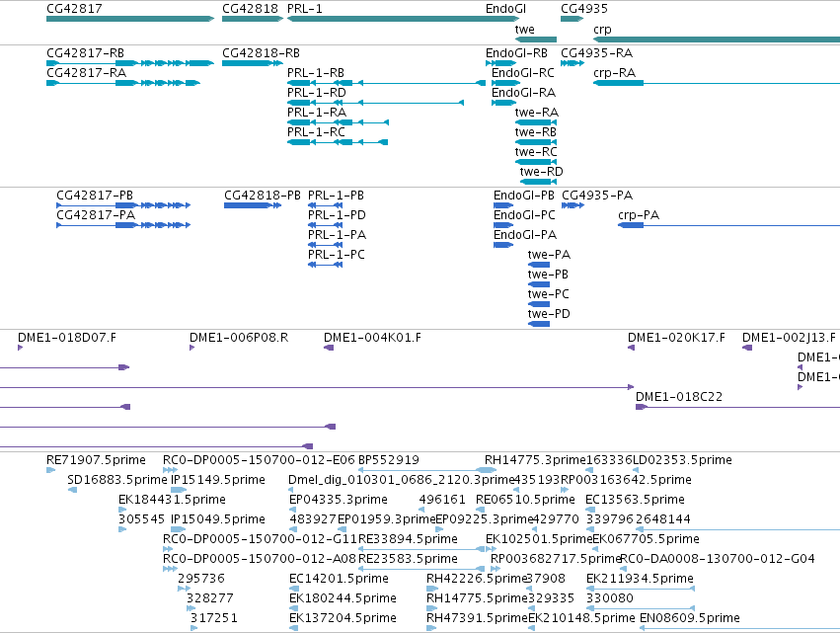
Task: Select the PRL-1-RD transcript
Action: [375, 103]
